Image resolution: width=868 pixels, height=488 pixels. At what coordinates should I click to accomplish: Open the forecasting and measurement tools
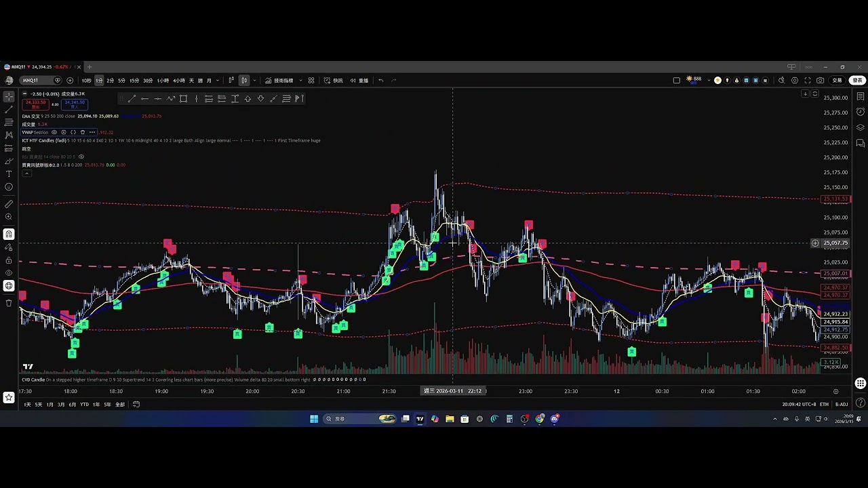[9, 148]
